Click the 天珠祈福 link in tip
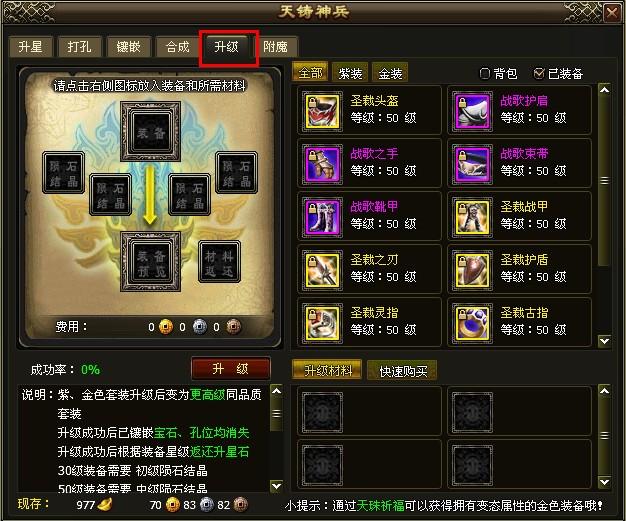626x521 pixels. click(380, 505)
